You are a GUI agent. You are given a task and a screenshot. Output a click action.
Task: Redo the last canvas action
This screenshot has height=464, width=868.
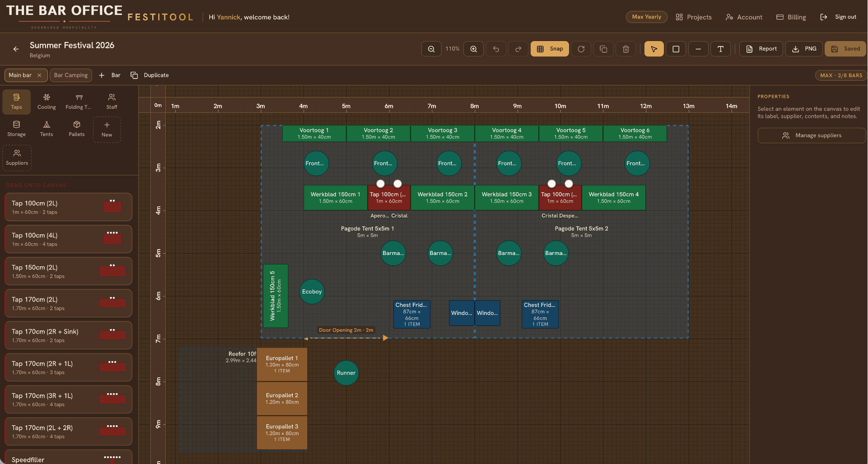[518, 49]
